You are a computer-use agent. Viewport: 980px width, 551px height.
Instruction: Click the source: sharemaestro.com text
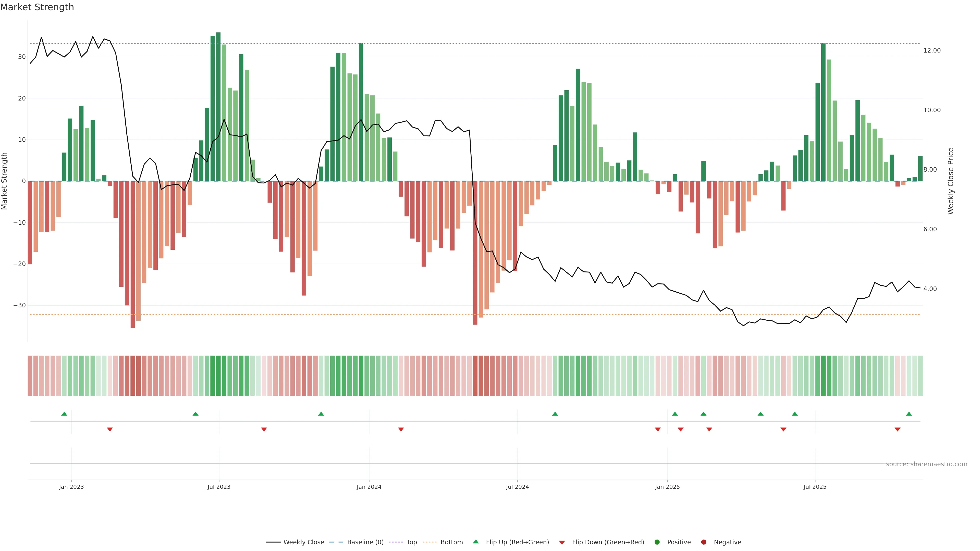pyautogui.click(x=926, y=464)
